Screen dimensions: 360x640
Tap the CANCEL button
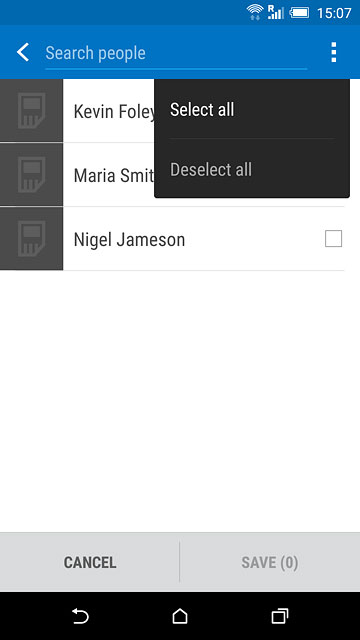tap(90, 562)
